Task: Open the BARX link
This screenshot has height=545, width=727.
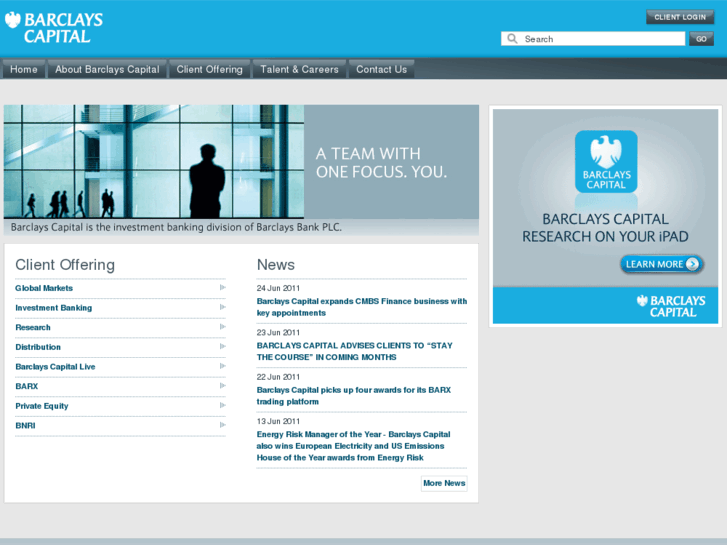Action: tap(27, 386)
